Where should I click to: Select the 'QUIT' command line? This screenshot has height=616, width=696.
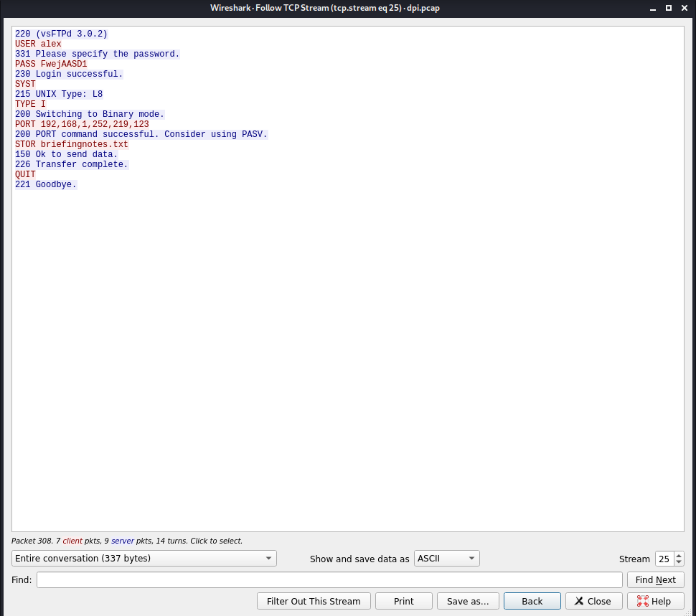25,174
